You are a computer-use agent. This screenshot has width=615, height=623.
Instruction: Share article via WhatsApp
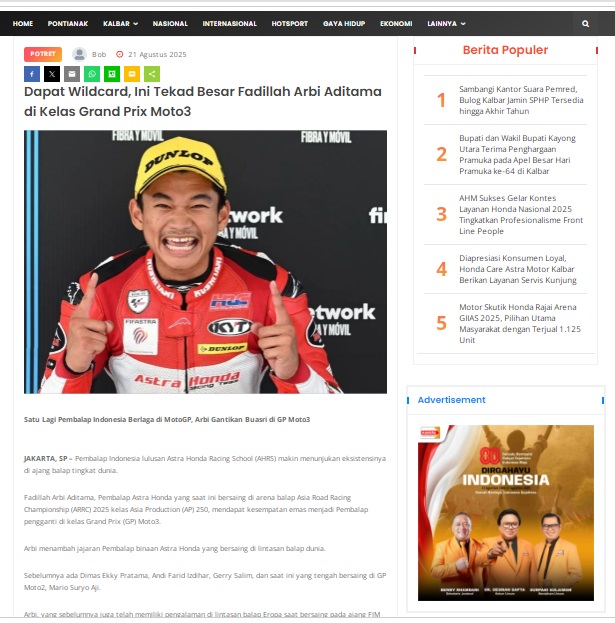92,74
